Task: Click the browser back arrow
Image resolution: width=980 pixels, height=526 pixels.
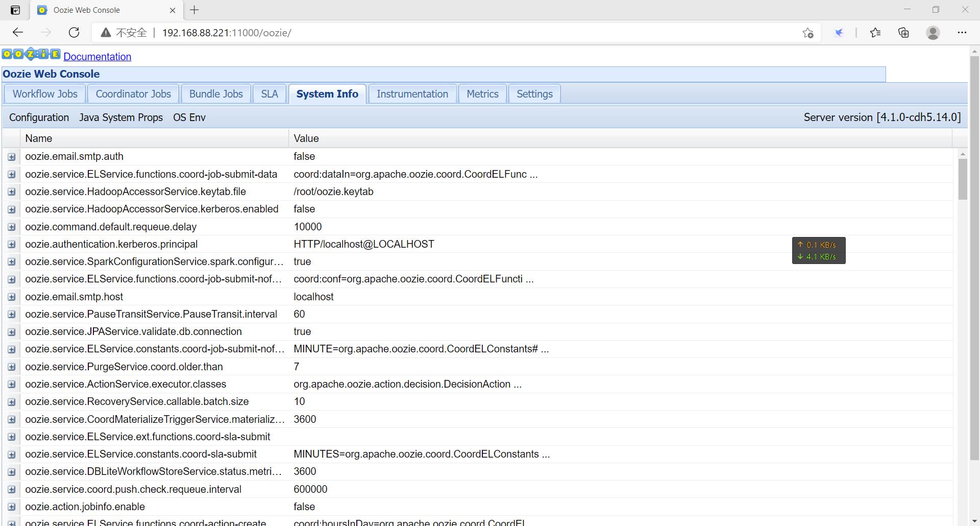Action: coord(18,33)
